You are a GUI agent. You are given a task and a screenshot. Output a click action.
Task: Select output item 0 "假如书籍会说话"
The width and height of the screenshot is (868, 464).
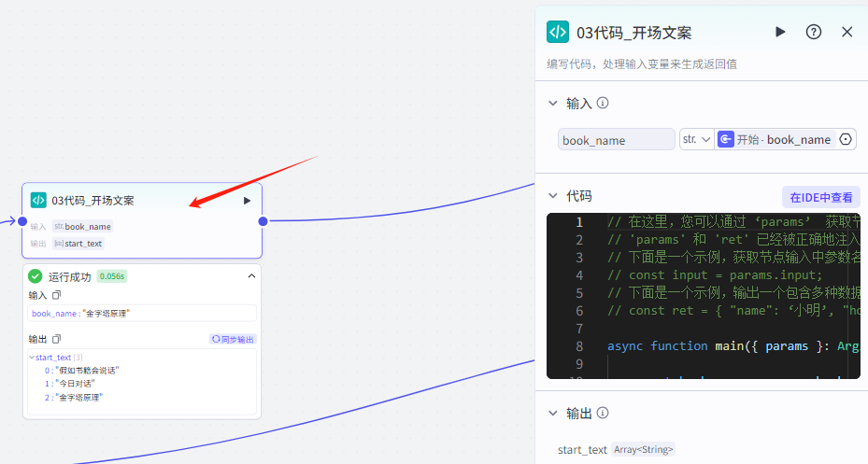pyautogui.click(x=82, y=370)
